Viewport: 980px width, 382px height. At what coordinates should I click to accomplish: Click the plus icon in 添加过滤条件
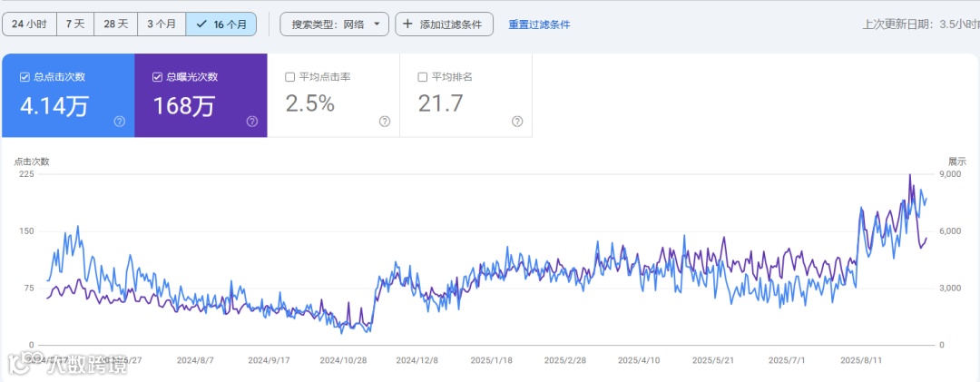click(x=407, y=24)
